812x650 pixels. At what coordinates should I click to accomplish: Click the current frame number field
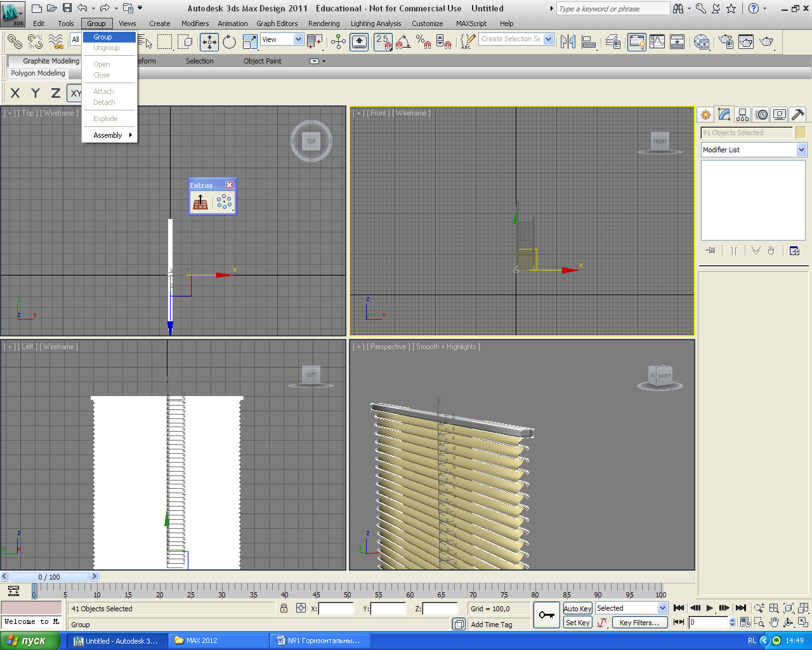(x=709, y=623)
